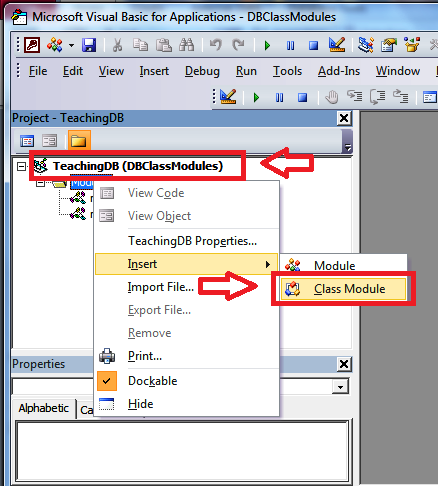Image resolution: width=438 pixels, height=486 pixels.
Task: Collapse the TeachingDB project tree node
Action: click(22, 166)
